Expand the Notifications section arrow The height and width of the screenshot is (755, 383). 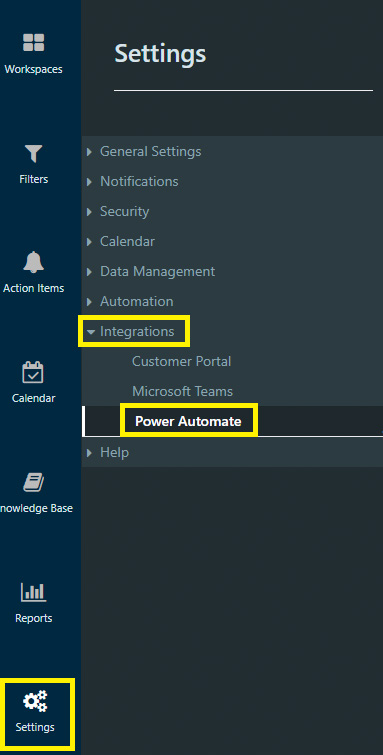89,182
